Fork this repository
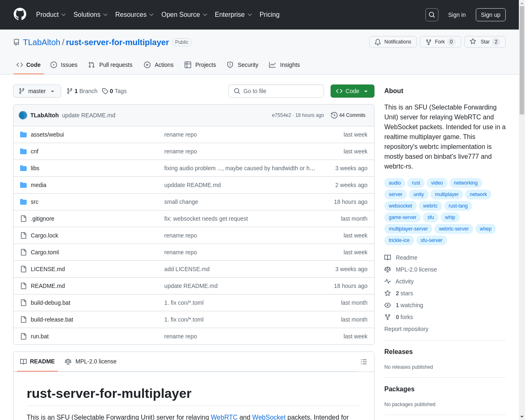 tap(441, 42)
